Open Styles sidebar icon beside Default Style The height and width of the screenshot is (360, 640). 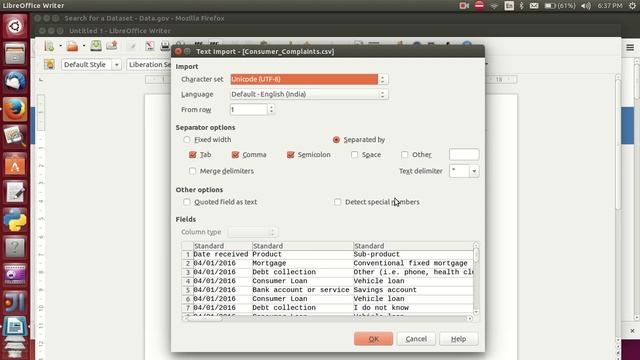[49, 64]
